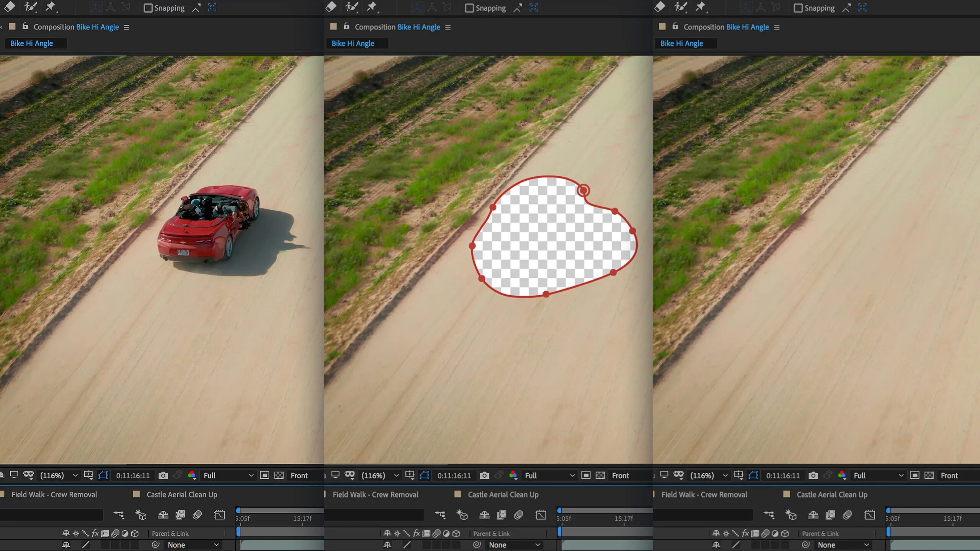This screenshot has width=980, height=551.
Task: Switch to the Castle Aerial Clean Up tab in the left timeline
Action: click(181, 494)
